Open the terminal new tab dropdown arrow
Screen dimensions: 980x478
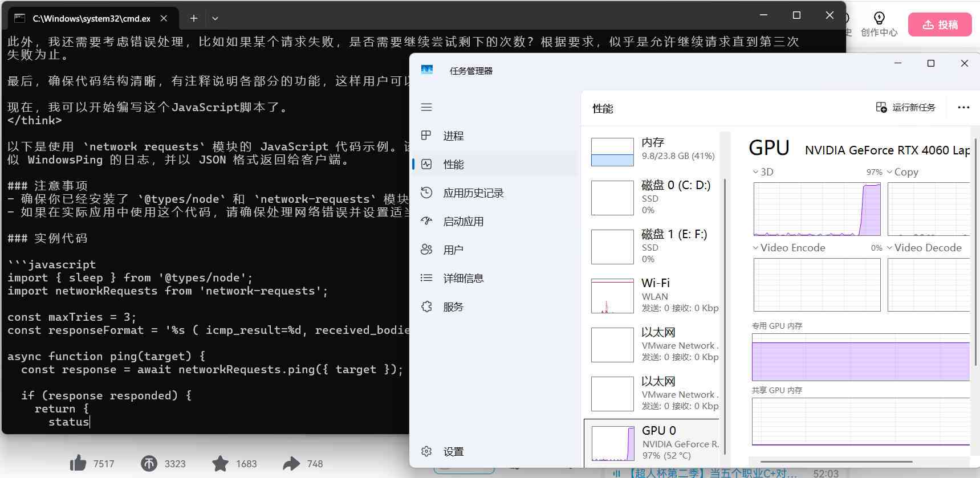(215, 18)
